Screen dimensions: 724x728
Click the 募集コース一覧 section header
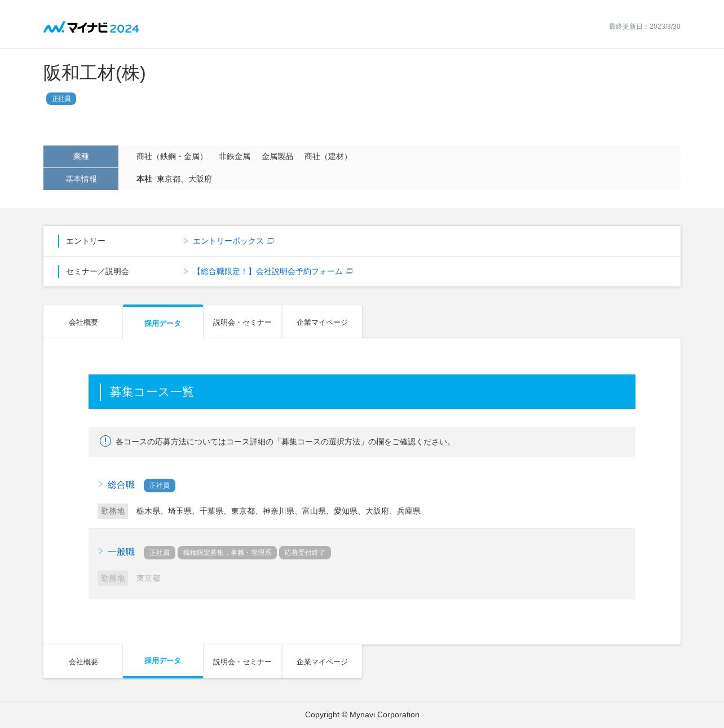(362, 391)
